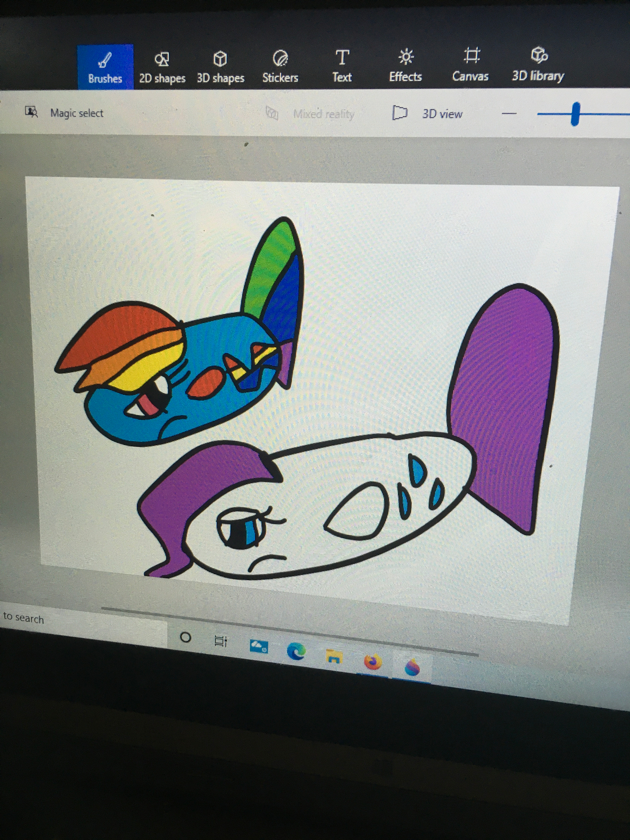Select the Text tool tab
This screenshot has height=840, width=630.
tap(342, 66)
